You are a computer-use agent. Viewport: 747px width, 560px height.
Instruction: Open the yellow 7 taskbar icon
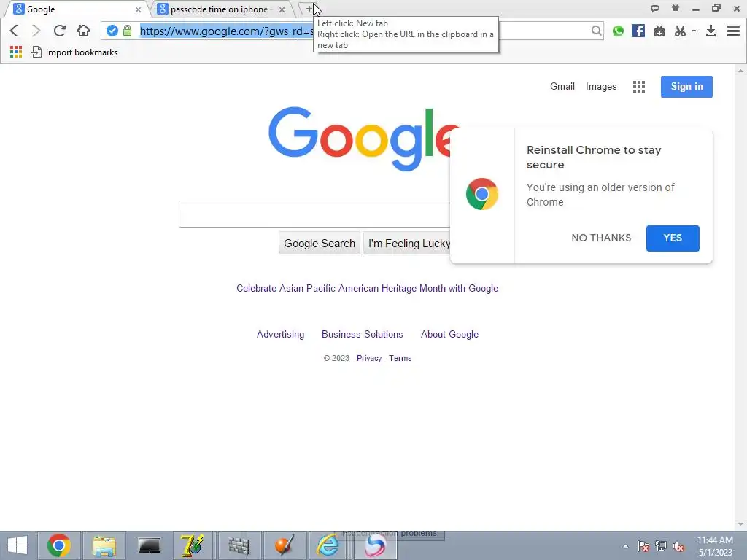pyautogui.click(x=194, y=545)
